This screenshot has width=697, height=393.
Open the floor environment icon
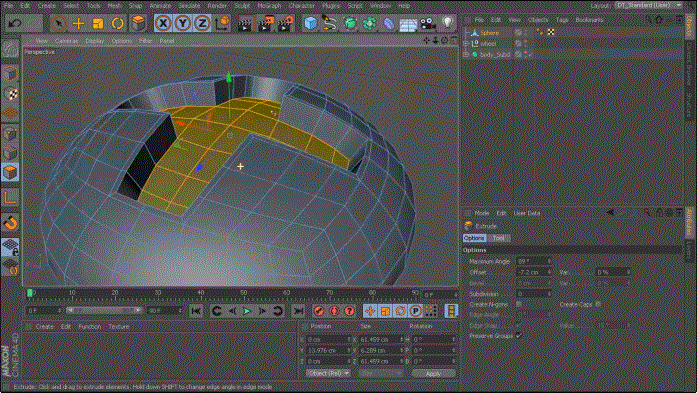pyautogui.click(x=408, y=24)
